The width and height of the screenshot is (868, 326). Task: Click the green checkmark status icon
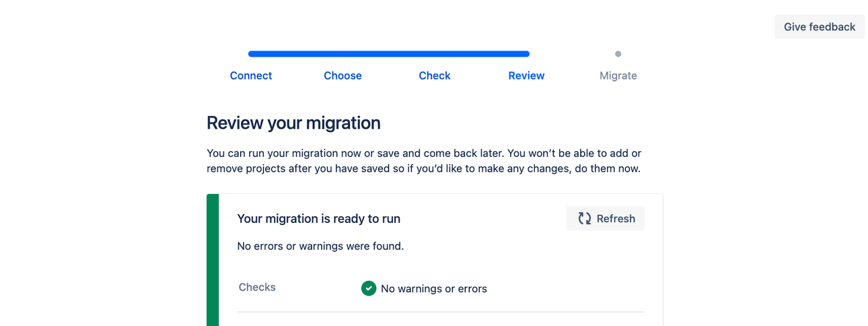point(369,288)
